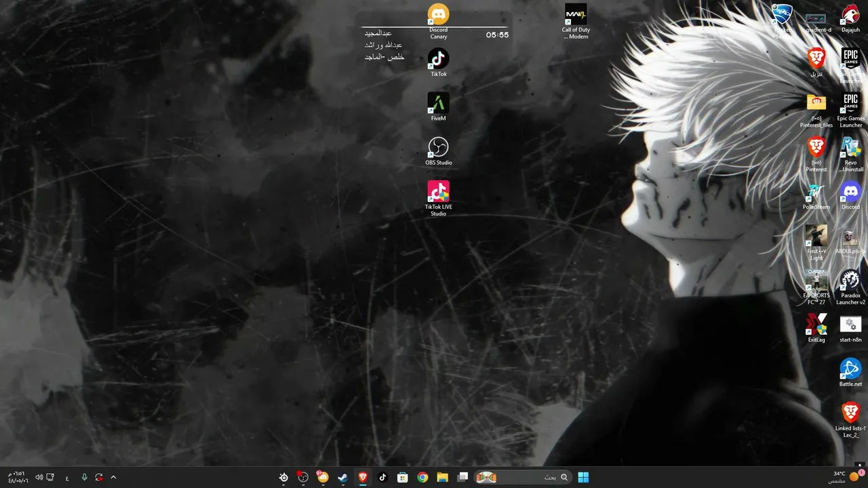Image resolution: width=868 pixels, height=488 pixels.
Task: Select the Battle.net desktop shortcut
Action: coord(850,372)
